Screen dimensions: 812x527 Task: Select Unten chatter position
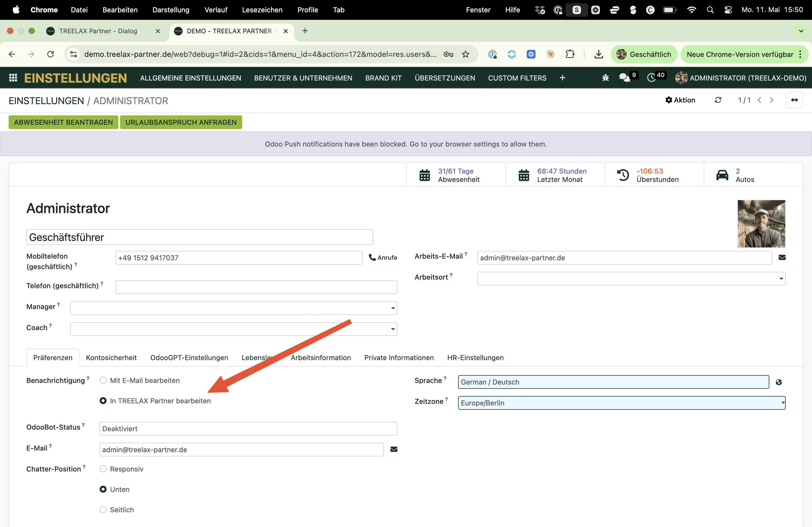[x=103, y=489]
